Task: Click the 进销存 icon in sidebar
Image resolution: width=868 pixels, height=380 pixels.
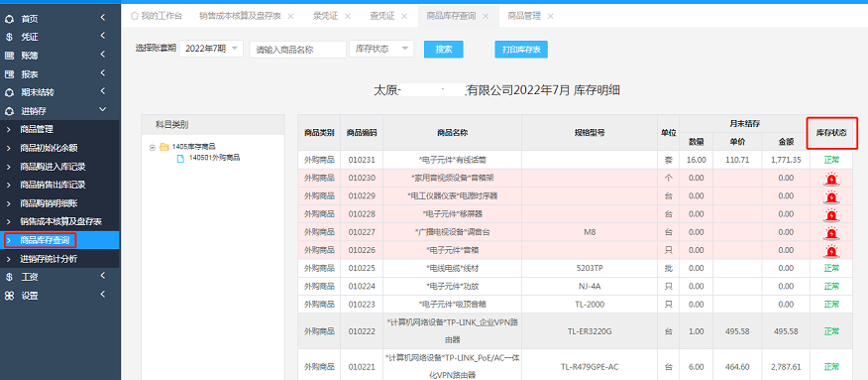Action: click(x=9, y=111)
